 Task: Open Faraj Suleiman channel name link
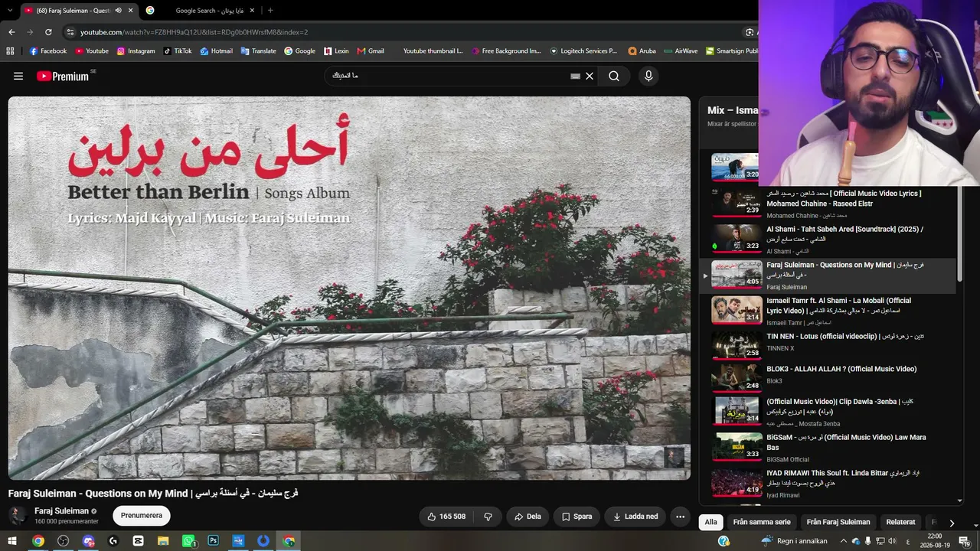pyautogui.click(x=61, y=510)
